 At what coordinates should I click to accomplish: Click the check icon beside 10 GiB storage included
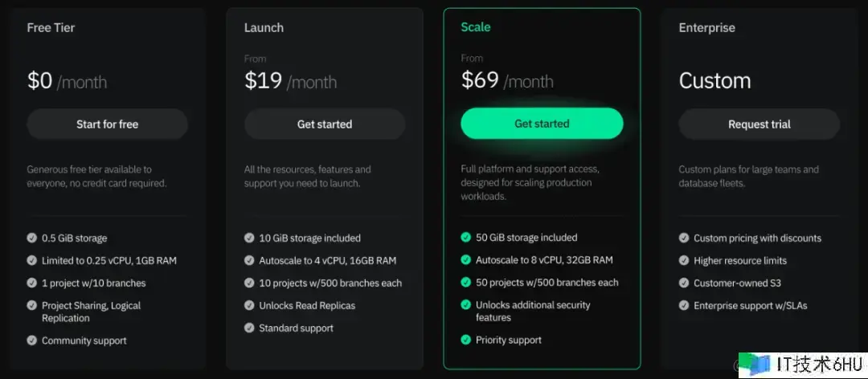249,238
